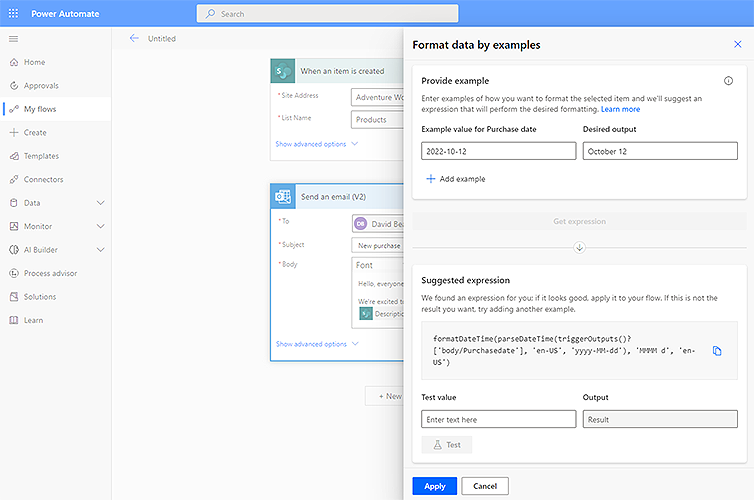754x500 pixels.
Task: Focus the top Search box
Action: (327, 14)
